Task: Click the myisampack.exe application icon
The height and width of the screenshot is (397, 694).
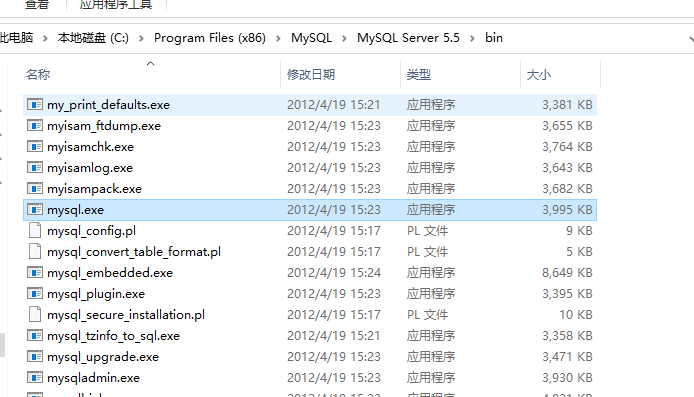Action: coord(35,189)
